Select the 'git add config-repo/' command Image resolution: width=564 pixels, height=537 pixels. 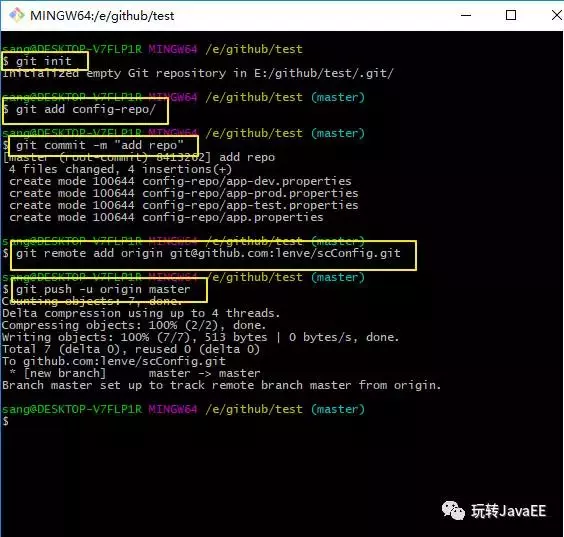pyautogui.click(x=86, y=109)
